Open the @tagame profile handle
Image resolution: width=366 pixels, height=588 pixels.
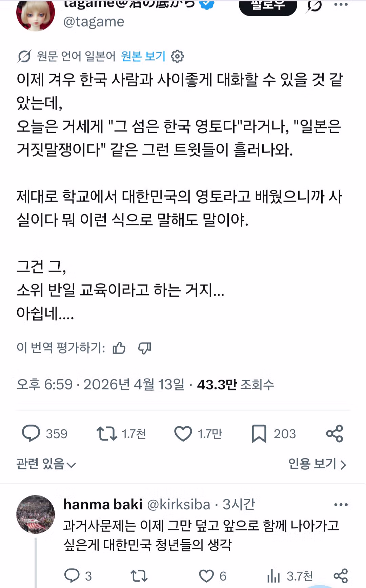tap(94, 22)
